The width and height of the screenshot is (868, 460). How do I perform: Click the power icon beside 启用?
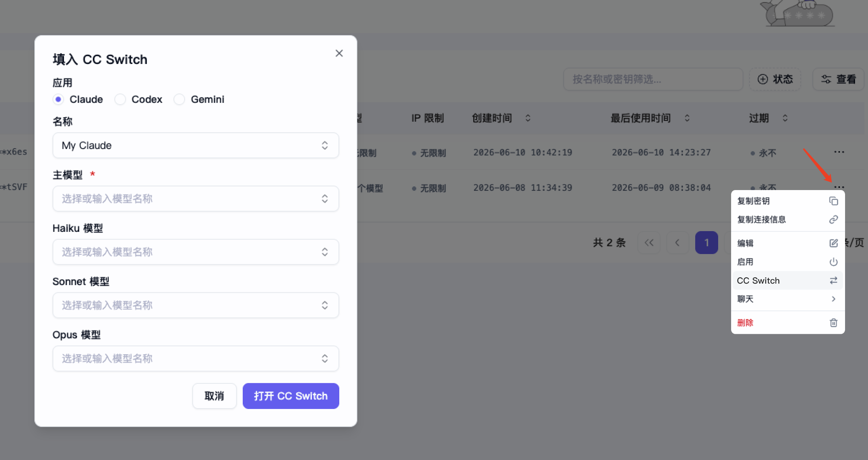pyautogui.click(x=833, y=262)
